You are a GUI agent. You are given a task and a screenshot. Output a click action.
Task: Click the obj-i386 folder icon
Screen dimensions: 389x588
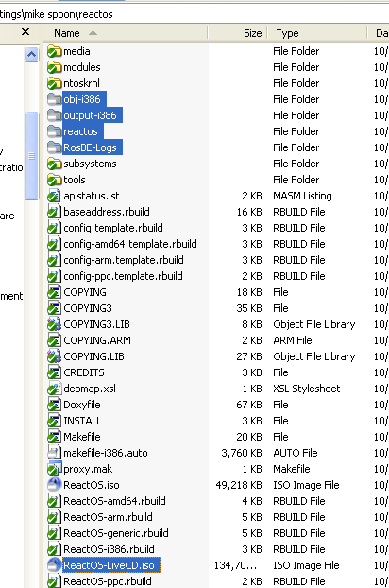click(54, 99)
